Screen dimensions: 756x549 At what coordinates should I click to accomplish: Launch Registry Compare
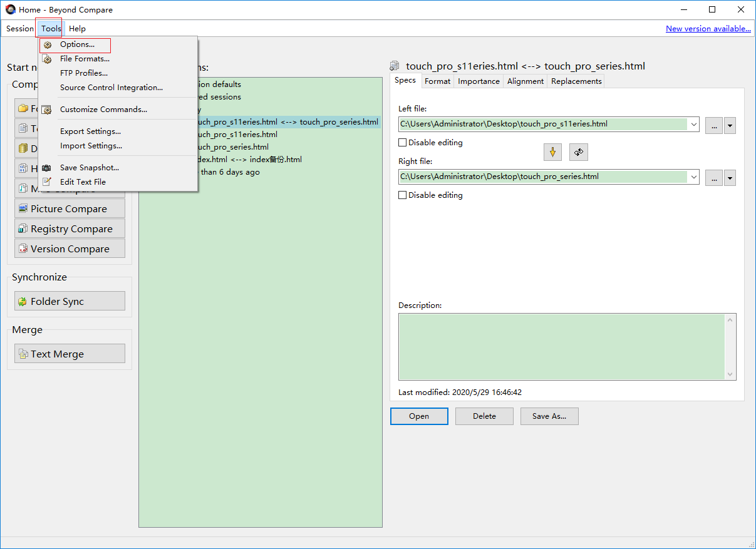(x=70, y=228)
